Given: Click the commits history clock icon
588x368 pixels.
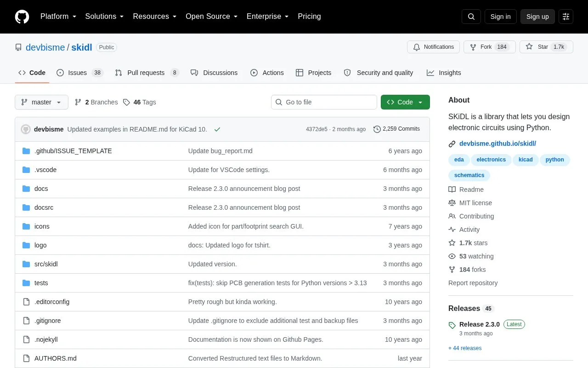Looking at the screenshot, I should [x=377, y=129].
